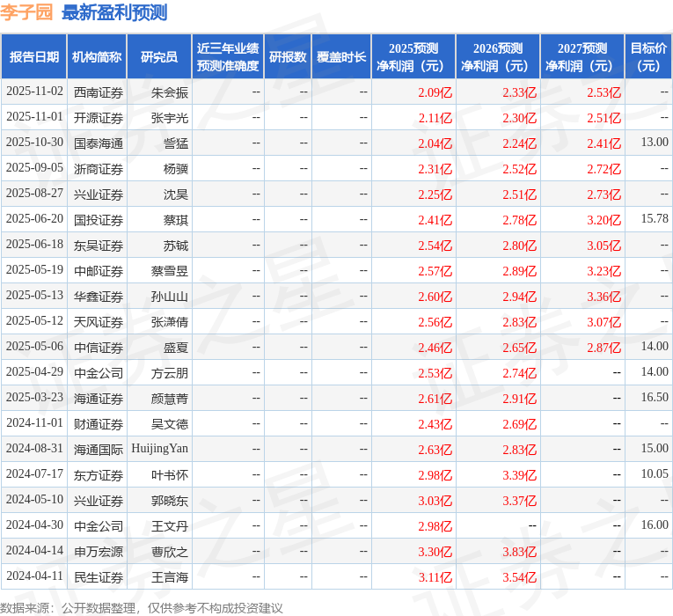Select the 机构简称 column header
Viewport: 673px width, 616px height.
click(97, 56)
